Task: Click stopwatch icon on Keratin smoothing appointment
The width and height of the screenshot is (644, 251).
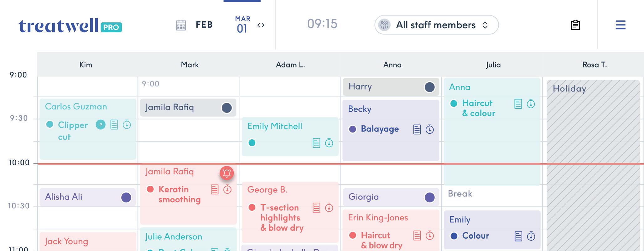Action: point(227,189)
